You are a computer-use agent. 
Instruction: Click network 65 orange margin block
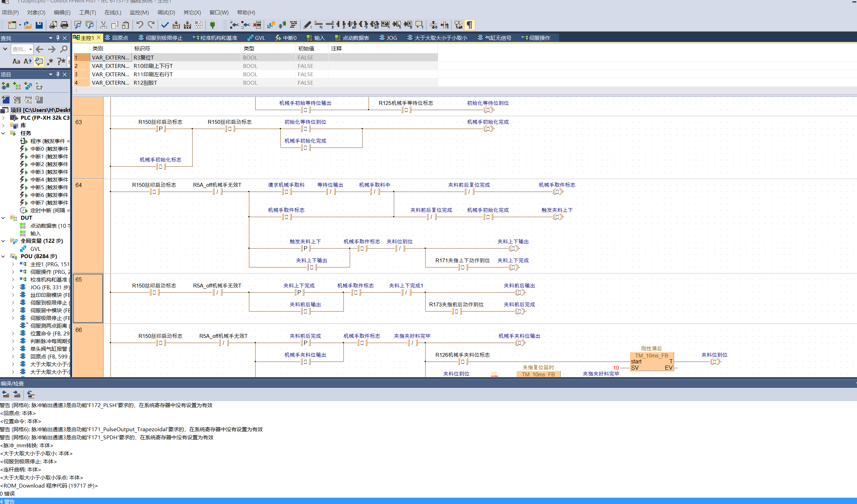click(x=88, y=298)
